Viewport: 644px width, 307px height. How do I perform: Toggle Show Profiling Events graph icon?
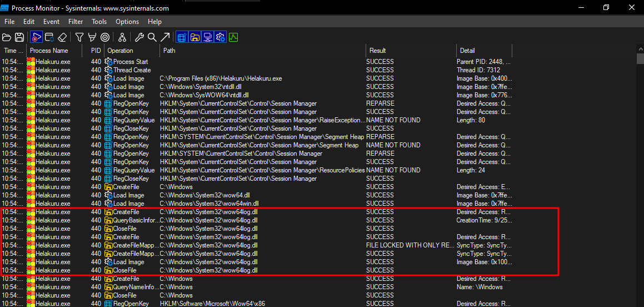234,37
